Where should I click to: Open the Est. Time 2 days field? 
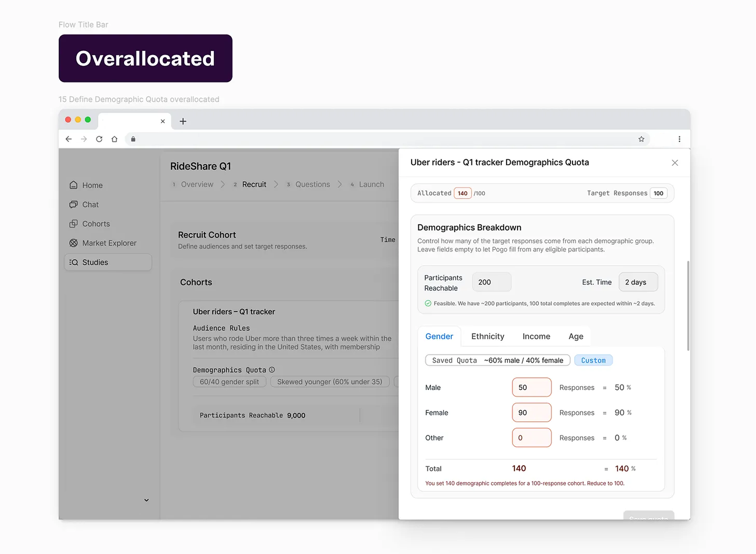[x=638, y=282]
